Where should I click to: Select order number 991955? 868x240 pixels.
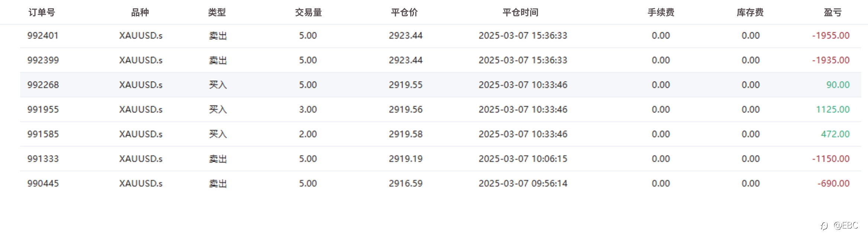tap(43, 109)
